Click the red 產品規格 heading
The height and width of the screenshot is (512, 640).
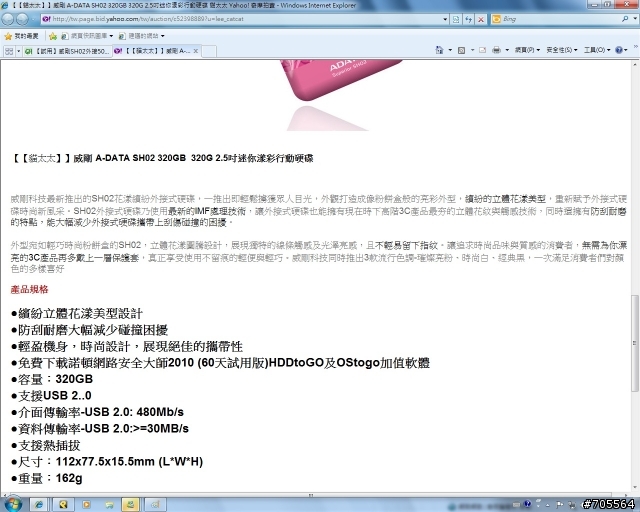(29, 289)
